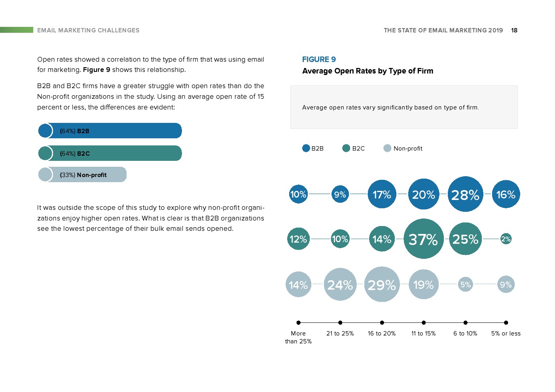Click the tiny 2% B2C bubble
Viewport: 555px width, 392px height.
(506, 239)
